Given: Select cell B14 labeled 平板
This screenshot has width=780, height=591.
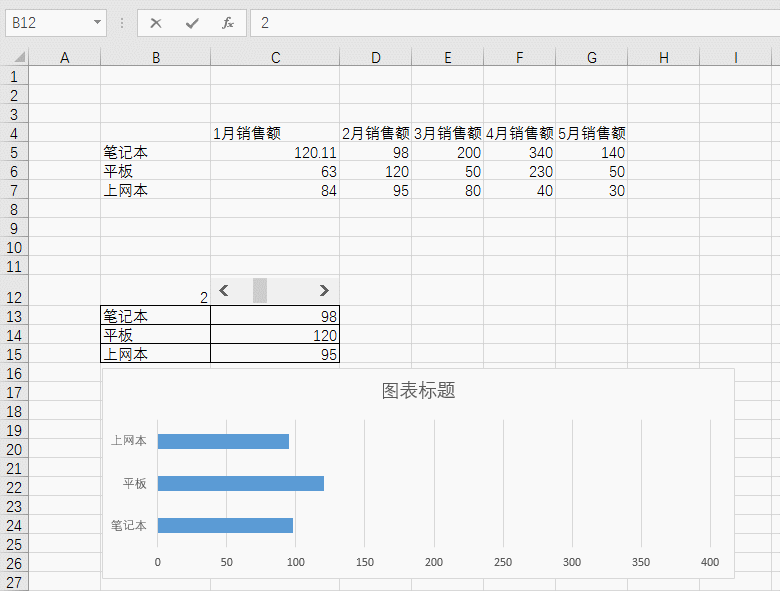Looking at the screenshot, I should [156, 334].
